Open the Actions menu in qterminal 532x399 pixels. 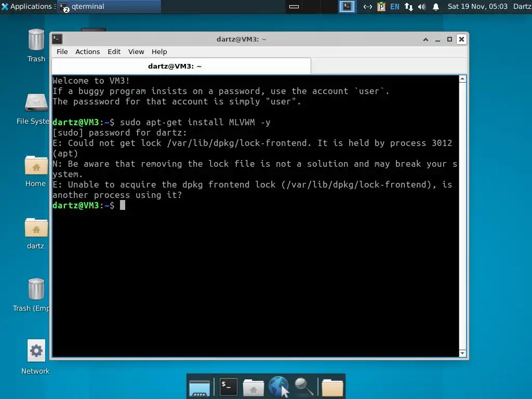pos(87,51)
